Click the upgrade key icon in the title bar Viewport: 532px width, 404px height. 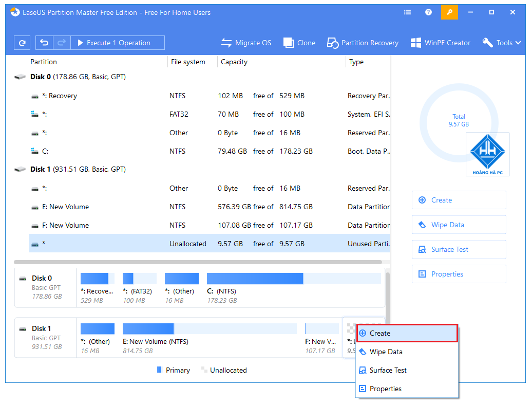(x=449, y=12)
